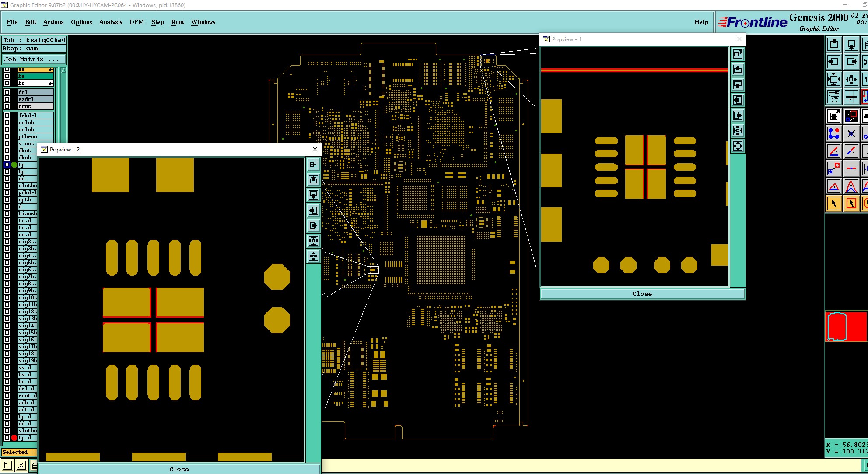The height and width of the screenshot is (474, 868).
Task: Select the snap to grid icon
Action: [x=851, y=97]
